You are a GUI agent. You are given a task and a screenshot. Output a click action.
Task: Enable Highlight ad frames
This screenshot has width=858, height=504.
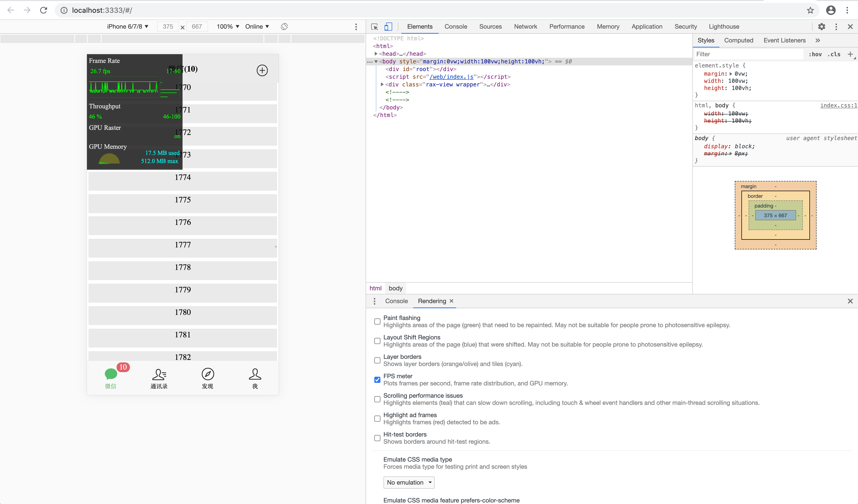pos(377,419)
